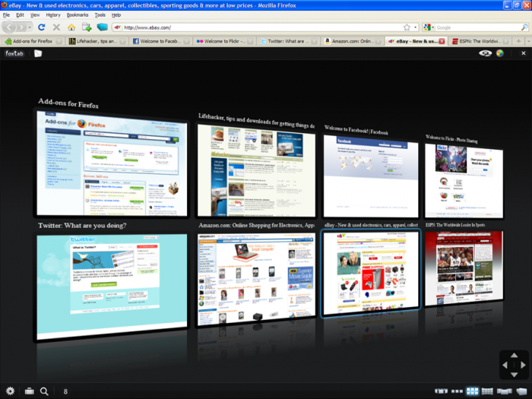This screenshot has height=399, width=532.
Task: Open the View menu
Action: 35,15
